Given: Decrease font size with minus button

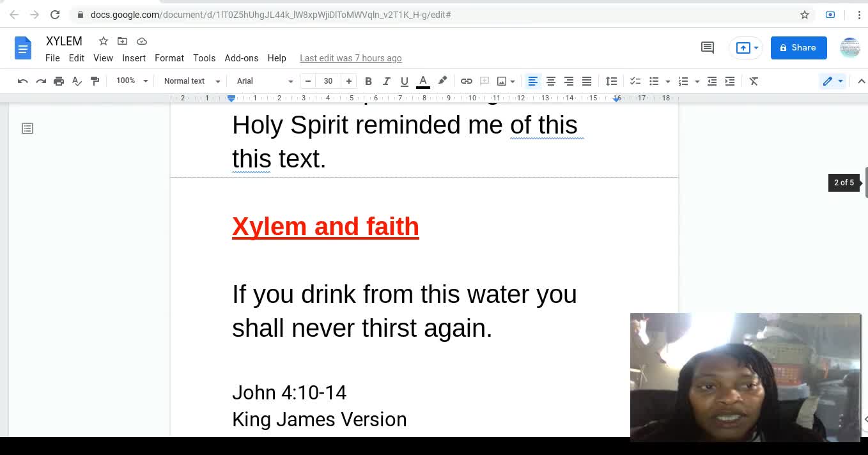Looking at the screenshot, I should (308, 81).
